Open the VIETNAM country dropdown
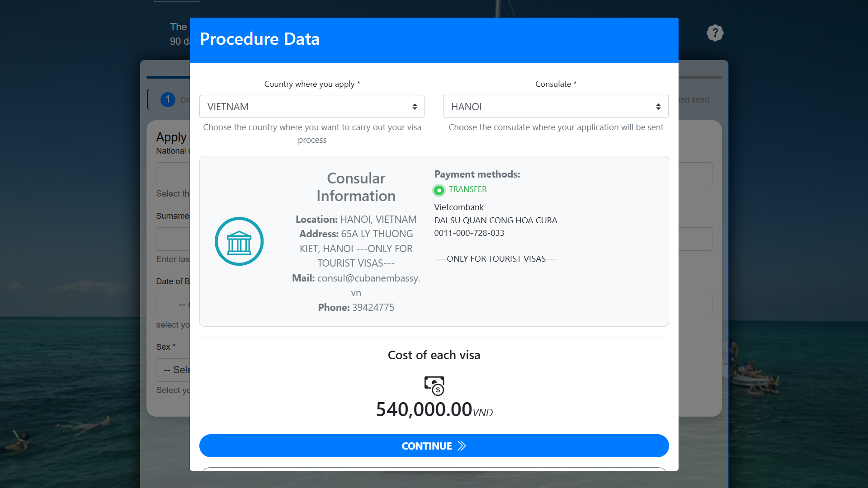Screen dimensions: 868x488 pyautogui.click(x=312, y=107)
